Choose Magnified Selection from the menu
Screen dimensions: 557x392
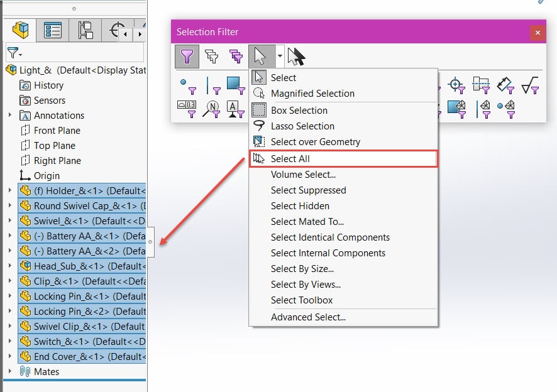(x=343, y=94)
